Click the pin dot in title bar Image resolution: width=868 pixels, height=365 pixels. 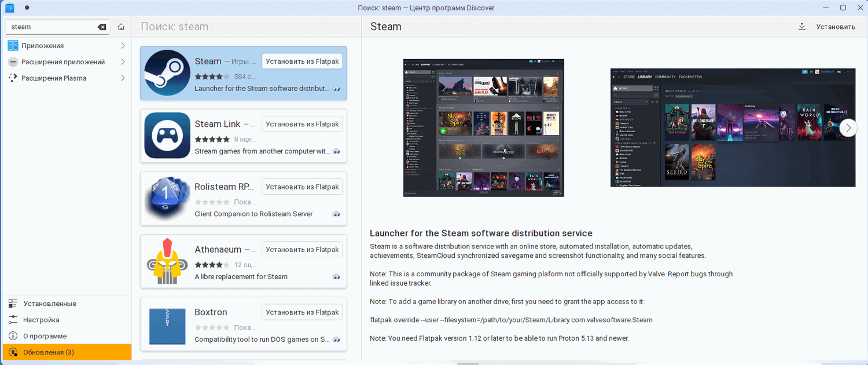(27, 8)
